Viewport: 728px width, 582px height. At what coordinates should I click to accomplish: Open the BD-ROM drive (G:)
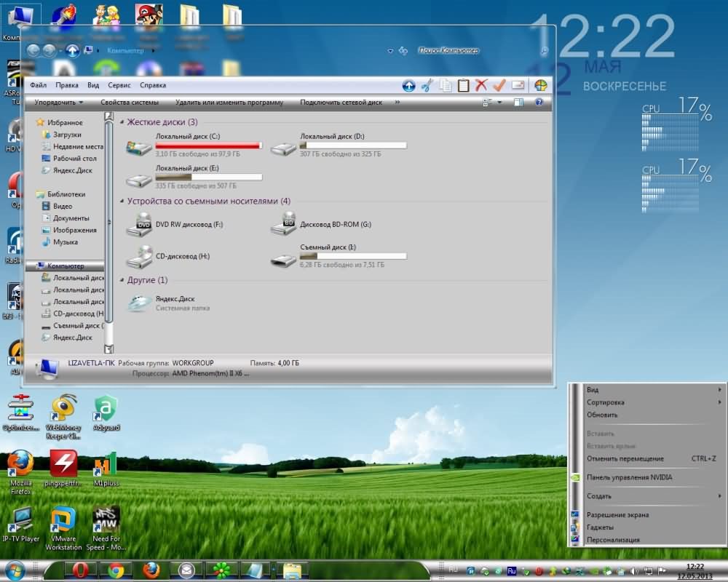[283, 225]
